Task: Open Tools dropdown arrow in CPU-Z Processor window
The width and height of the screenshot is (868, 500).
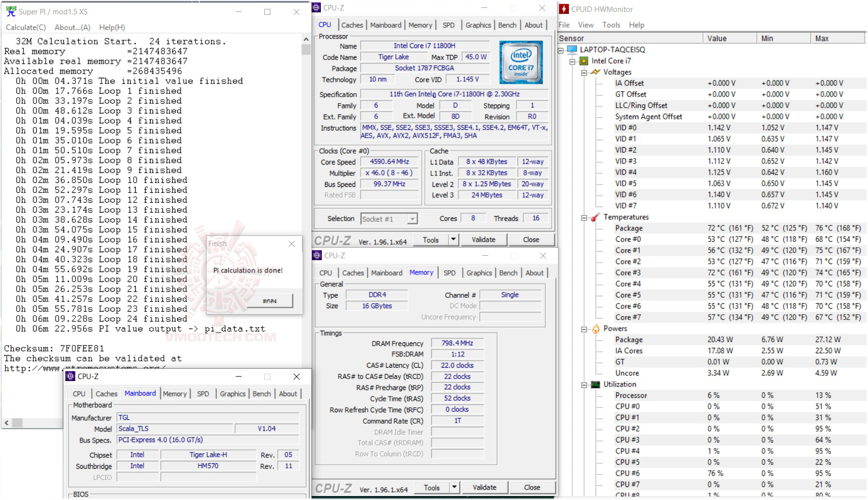Action: [x=453, y=240]
